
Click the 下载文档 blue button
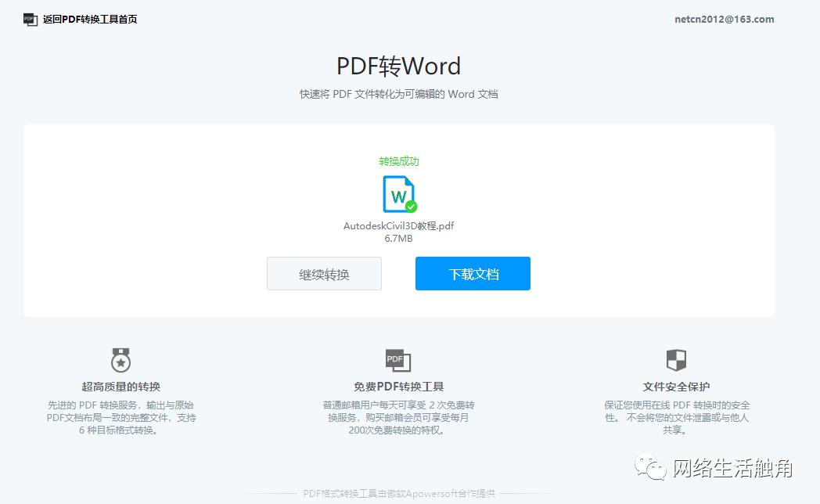pyautogui.click(x=473, y=273)
